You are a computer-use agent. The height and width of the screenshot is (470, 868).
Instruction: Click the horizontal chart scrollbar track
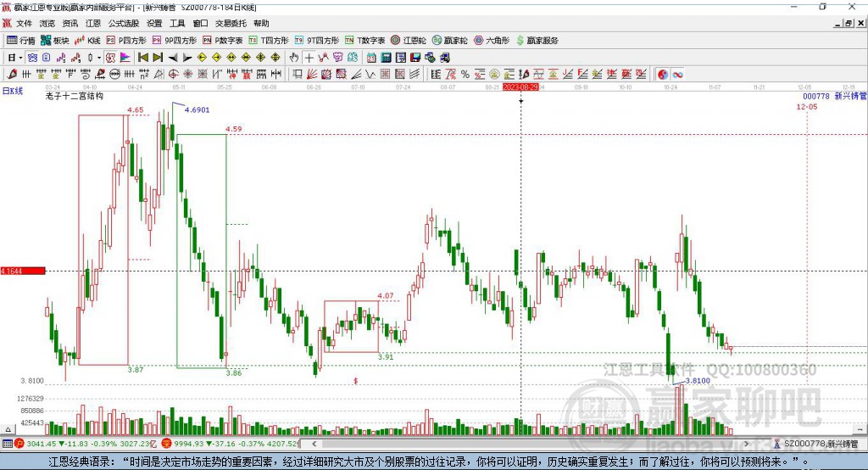[509, 444]
